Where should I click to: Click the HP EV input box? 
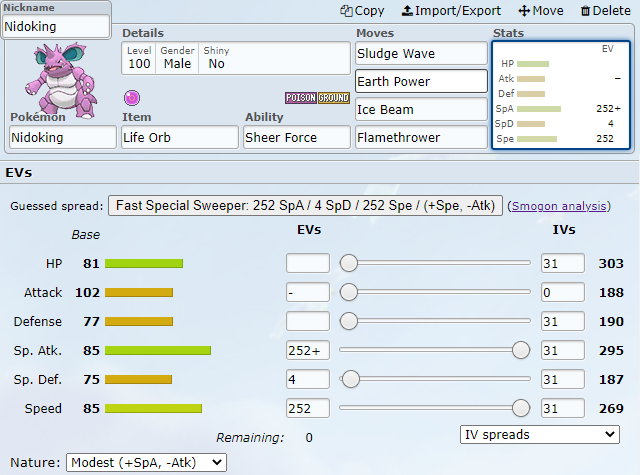[308, 263]
